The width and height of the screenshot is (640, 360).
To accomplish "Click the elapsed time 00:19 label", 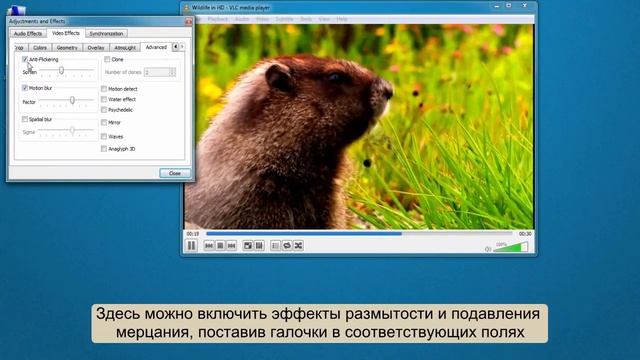I will pyautogui.click(x=193, y=234).
